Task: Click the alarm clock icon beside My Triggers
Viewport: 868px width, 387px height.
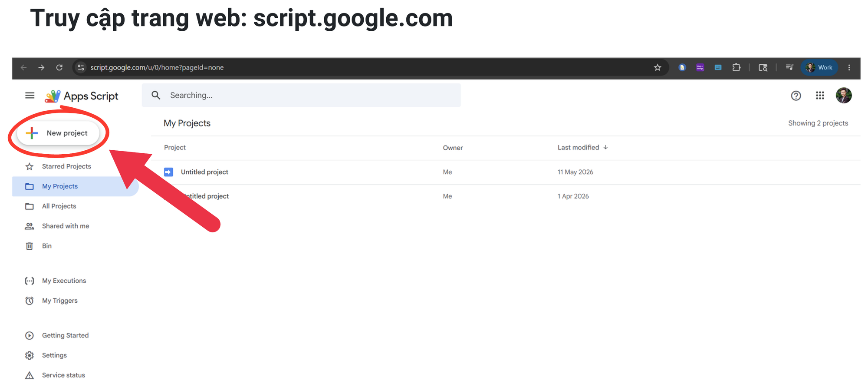Action: click(x=30, y=301)
